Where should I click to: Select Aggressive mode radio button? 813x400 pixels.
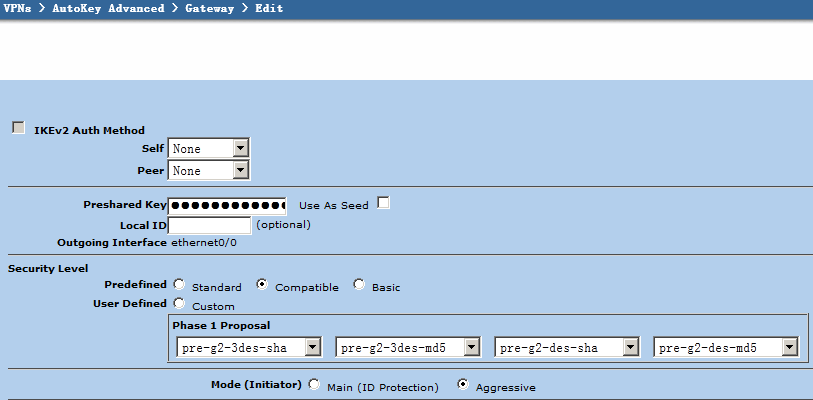pyautogui.click(x=463, y=384)
